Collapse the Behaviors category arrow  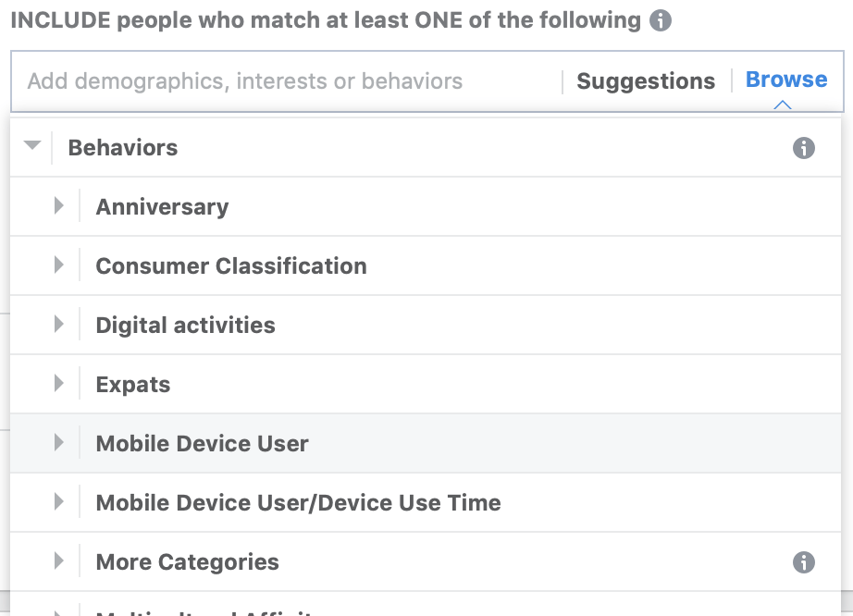click(32, 145)
